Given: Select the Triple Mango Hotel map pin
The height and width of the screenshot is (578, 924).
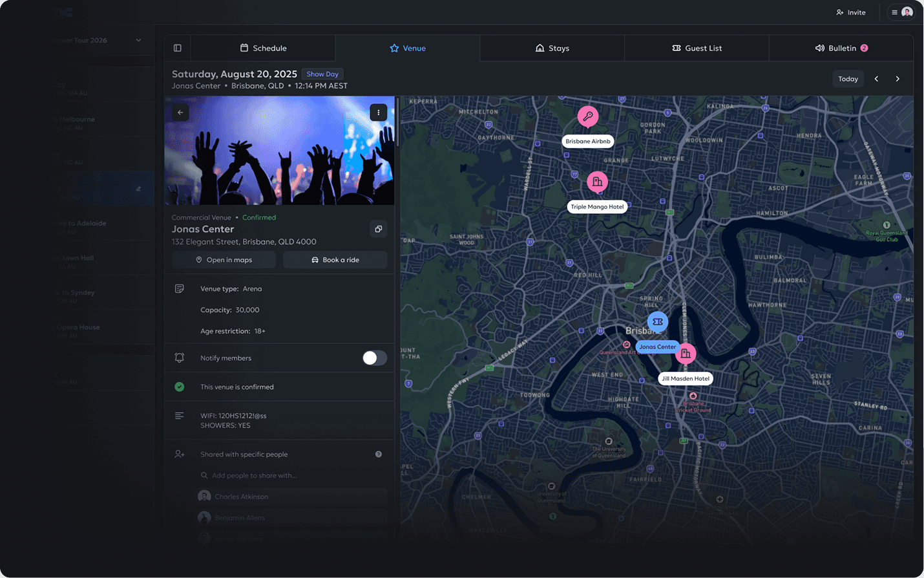Looking at the screenshot, I should tap(597, 182).
